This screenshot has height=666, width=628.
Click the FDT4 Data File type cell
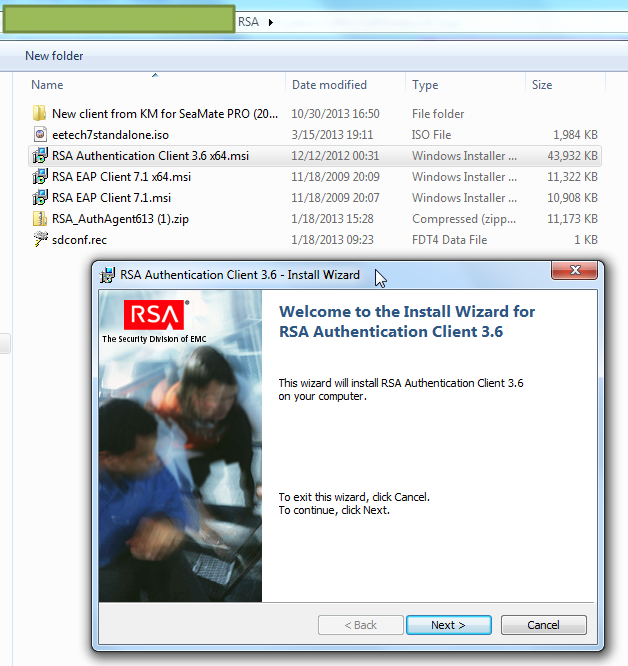tap(449, 240)
